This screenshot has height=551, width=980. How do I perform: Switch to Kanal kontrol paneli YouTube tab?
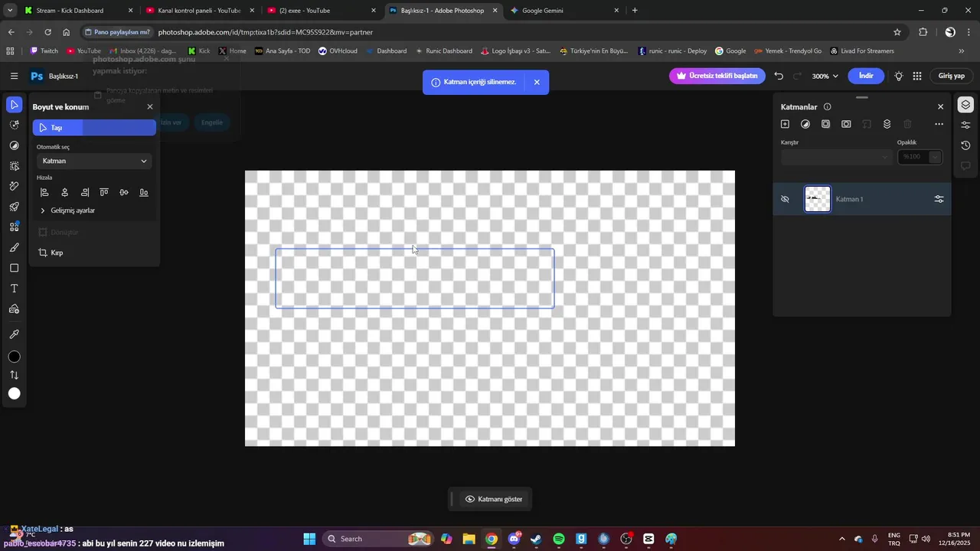(x=199, y=11)
